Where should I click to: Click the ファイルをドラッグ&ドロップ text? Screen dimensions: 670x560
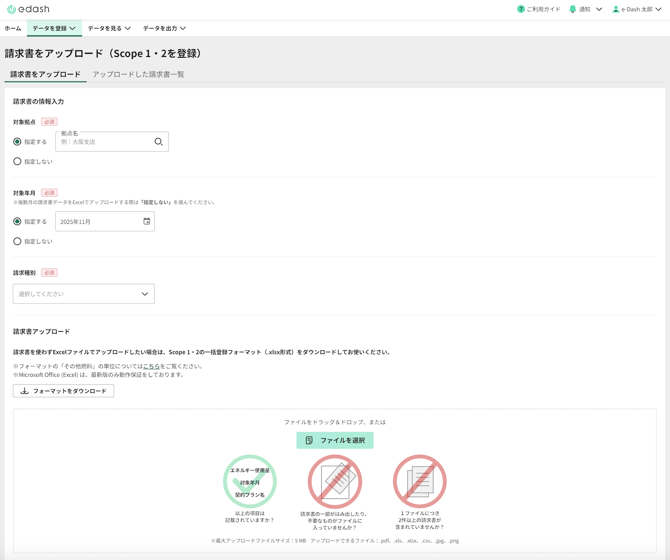tap(335, 422)
